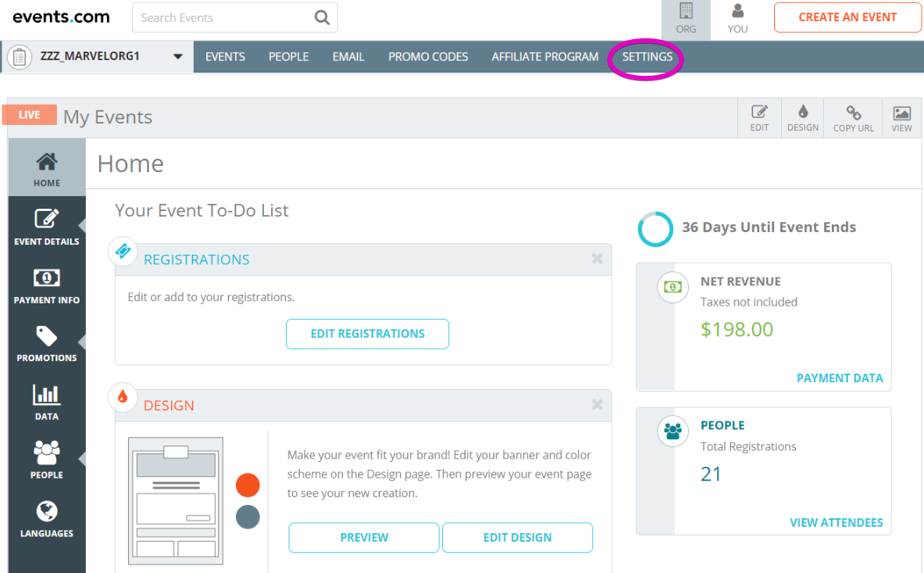Click the My Events title
Screen dimensions: 924x573
tap(108, 117)
